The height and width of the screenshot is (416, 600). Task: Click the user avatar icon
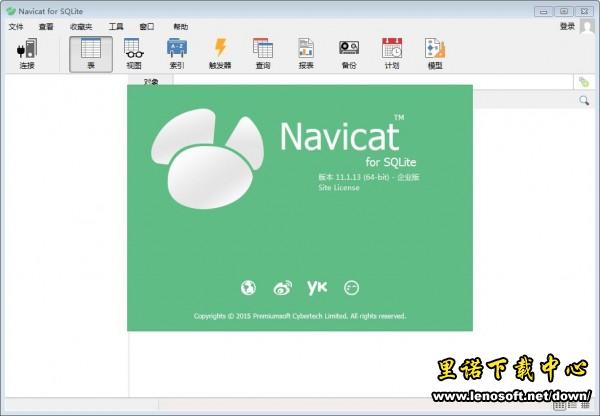[x=588, y=26]
